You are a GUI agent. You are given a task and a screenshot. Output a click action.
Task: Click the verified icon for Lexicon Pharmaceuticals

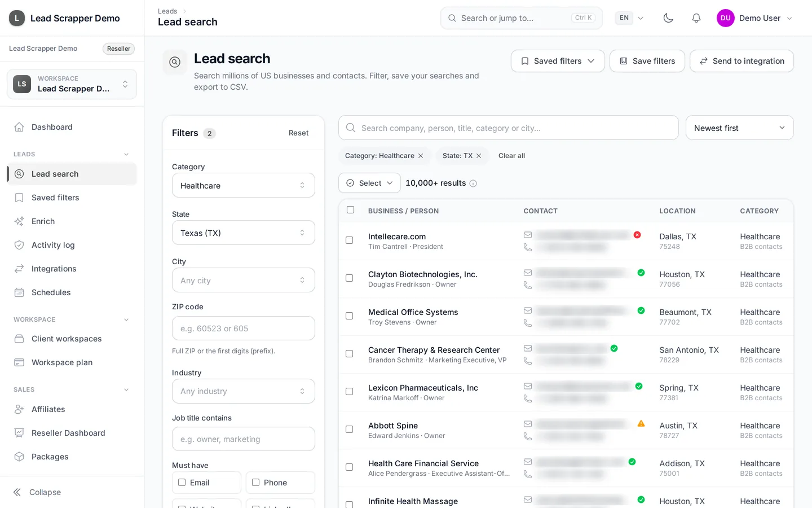coord(639,386)
